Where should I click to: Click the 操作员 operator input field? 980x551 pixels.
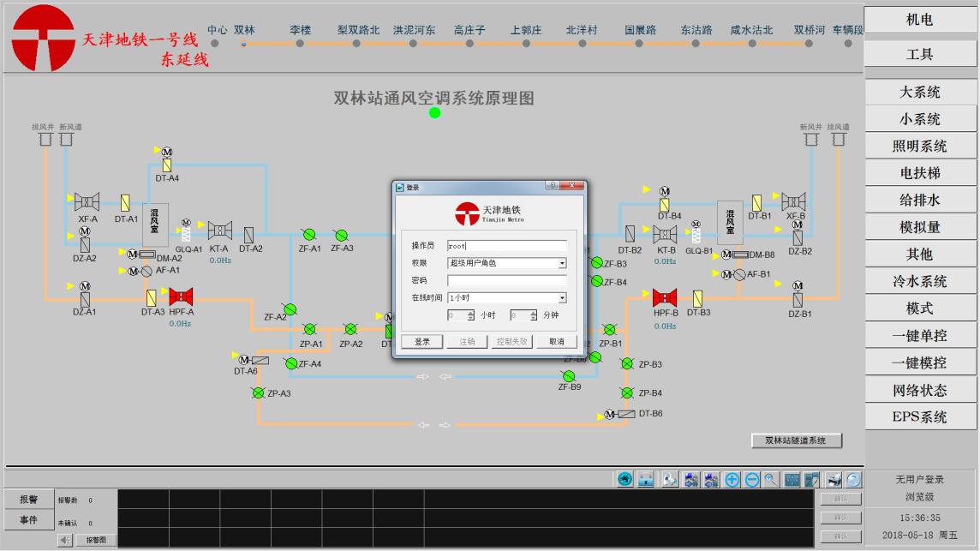[x=507, y=246]
